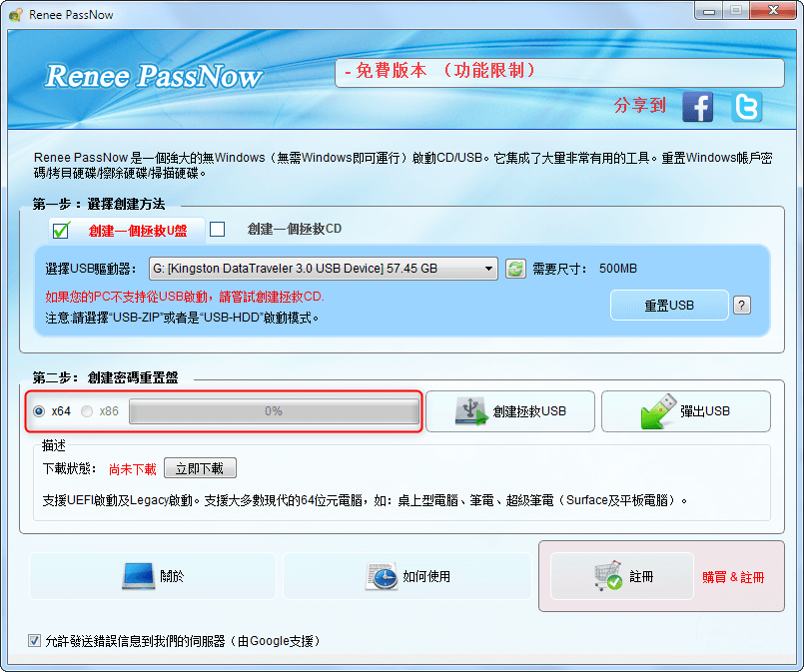The width and height of the screenshot is (804, 672).
Task: Check the 創建一個拯救U盤 checkbox
Action: tap(61, 230)
